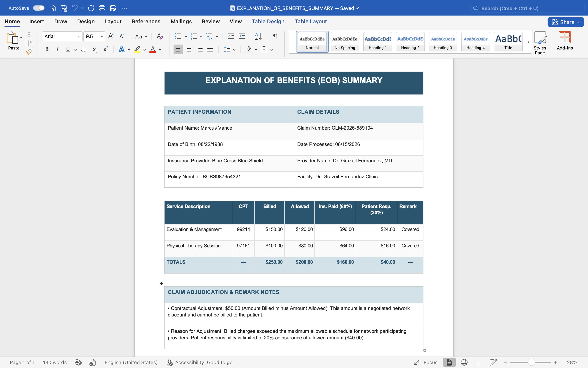Apply strikethrough formatting

(x=84, y=50)
